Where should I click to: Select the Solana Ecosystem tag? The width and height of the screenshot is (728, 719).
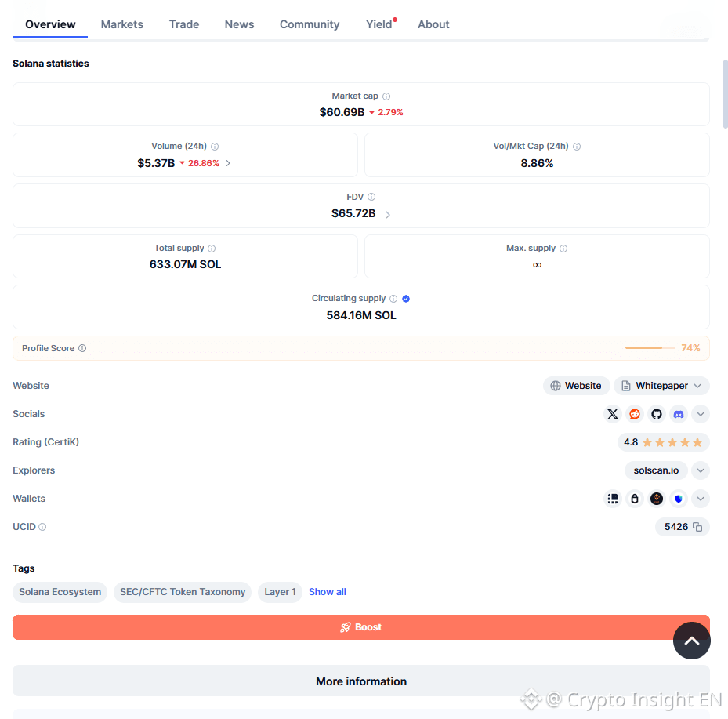pos(60,592)
